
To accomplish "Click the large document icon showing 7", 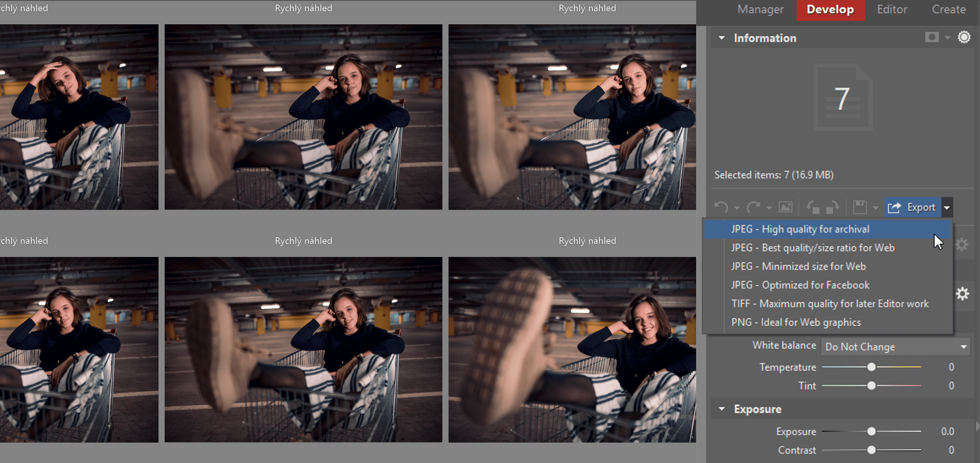I will (843, 98).
